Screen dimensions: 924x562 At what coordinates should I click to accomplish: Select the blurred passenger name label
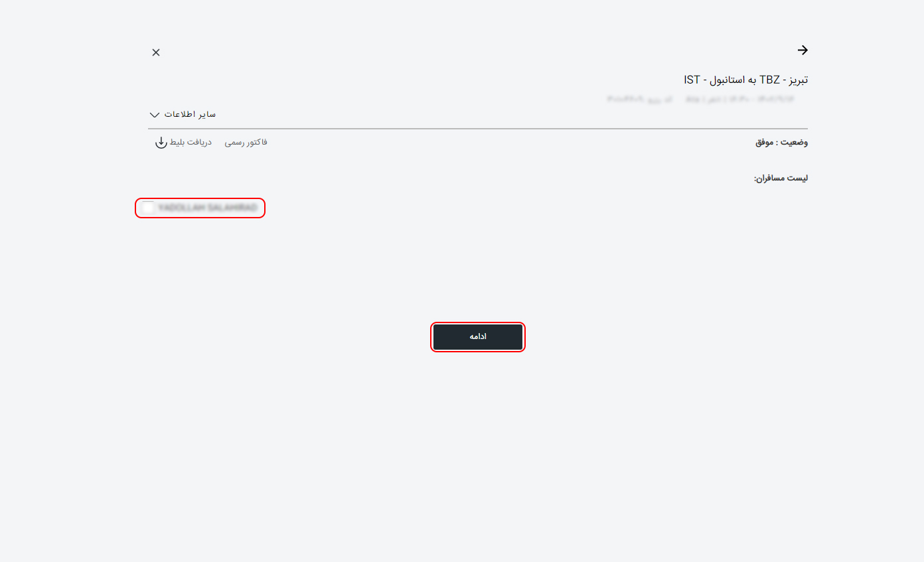(x=207, y=208)
